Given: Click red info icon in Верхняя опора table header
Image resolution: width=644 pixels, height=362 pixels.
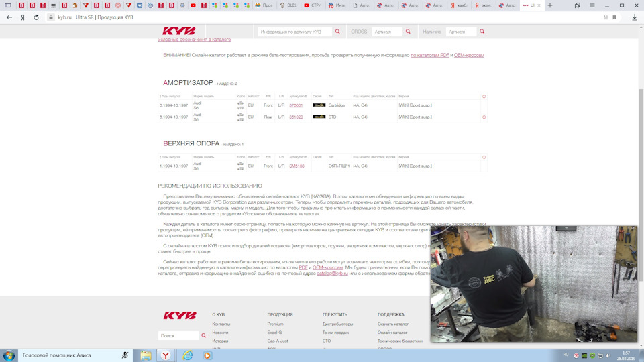Looking at the screenshot, I should pos(484,157).
